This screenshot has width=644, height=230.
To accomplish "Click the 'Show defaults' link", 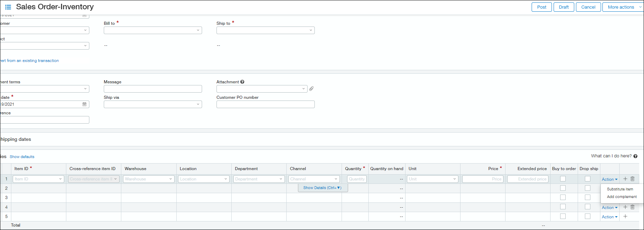I will point(22,157).
